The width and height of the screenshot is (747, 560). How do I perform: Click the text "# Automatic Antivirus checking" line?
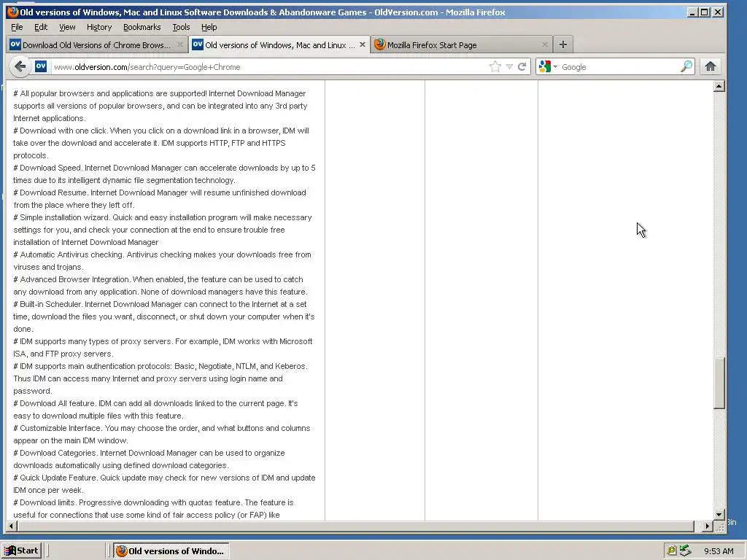coord(163,254)
